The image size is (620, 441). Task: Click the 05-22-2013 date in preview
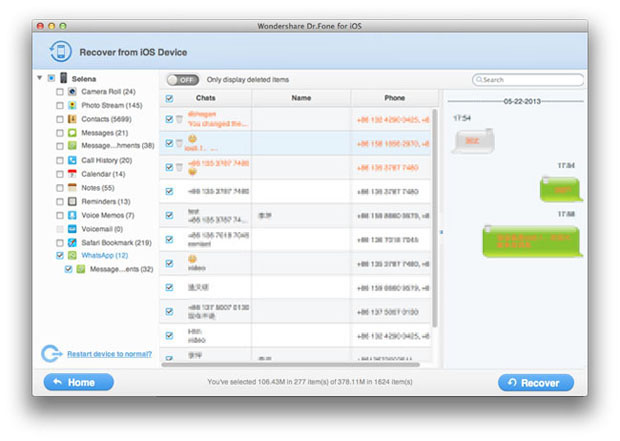click(x=522, y=101)
